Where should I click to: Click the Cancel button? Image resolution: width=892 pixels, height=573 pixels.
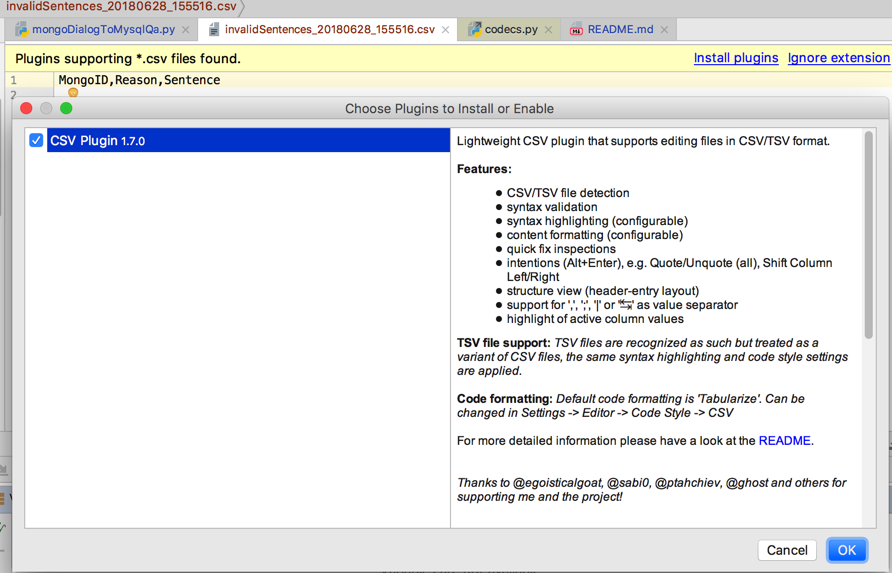click(x=787, y=550)
